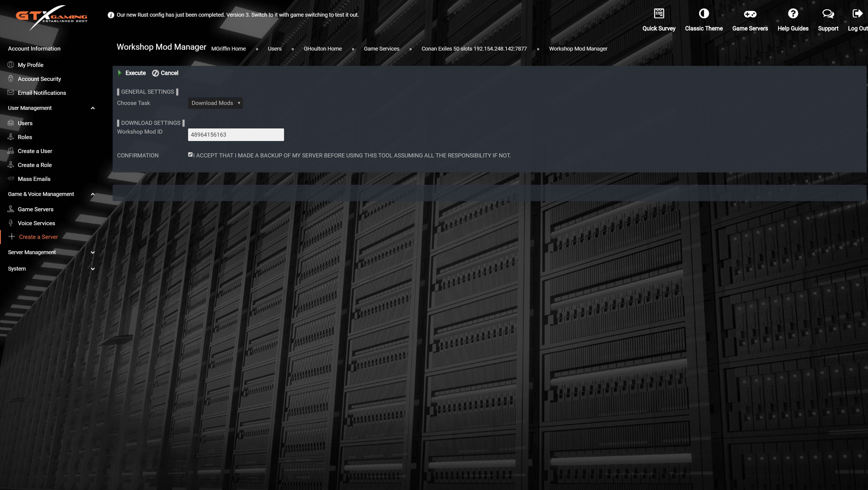Select Voice Services in sidebar
868x490 pixels.
click(36, 223)
